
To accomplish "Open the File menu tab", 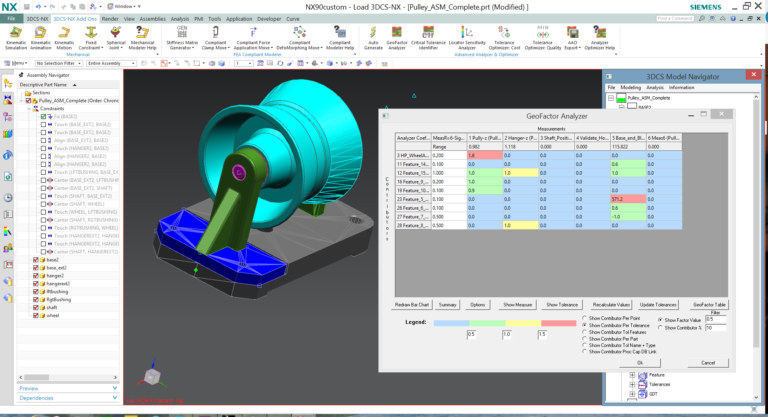I will click(x=11, y=19).
